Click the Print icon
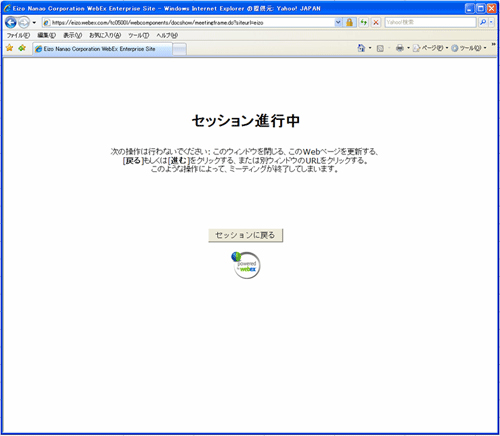Viewport: 500px width, 436px height. pyautogui.click(x=400, y=48)
